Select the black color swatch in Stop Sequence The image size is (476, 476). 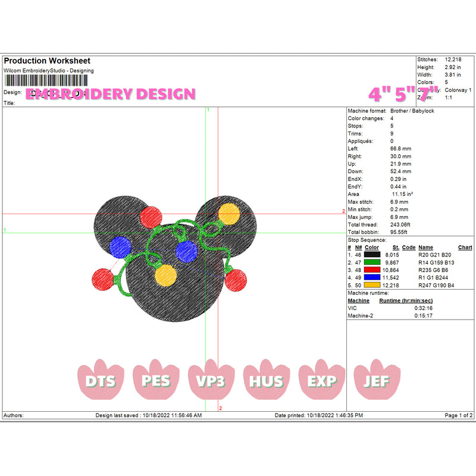[x=372, y=254]
